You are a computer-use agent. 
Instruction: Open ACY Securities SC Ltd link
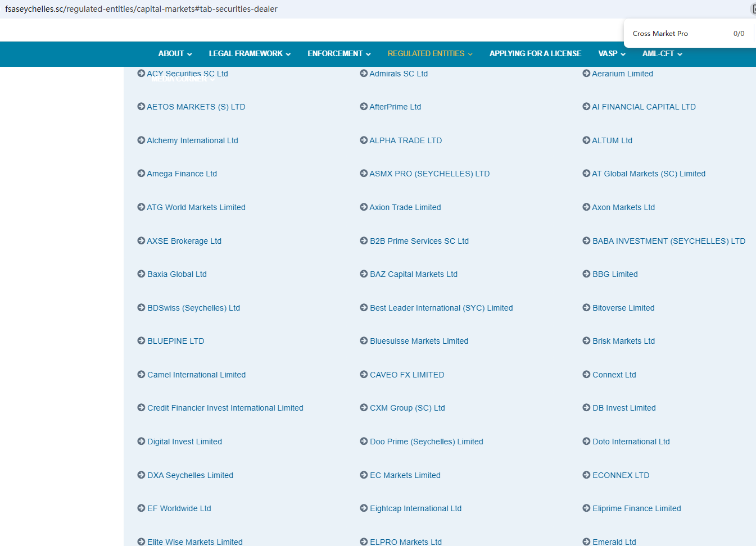(x=187, y=74)
